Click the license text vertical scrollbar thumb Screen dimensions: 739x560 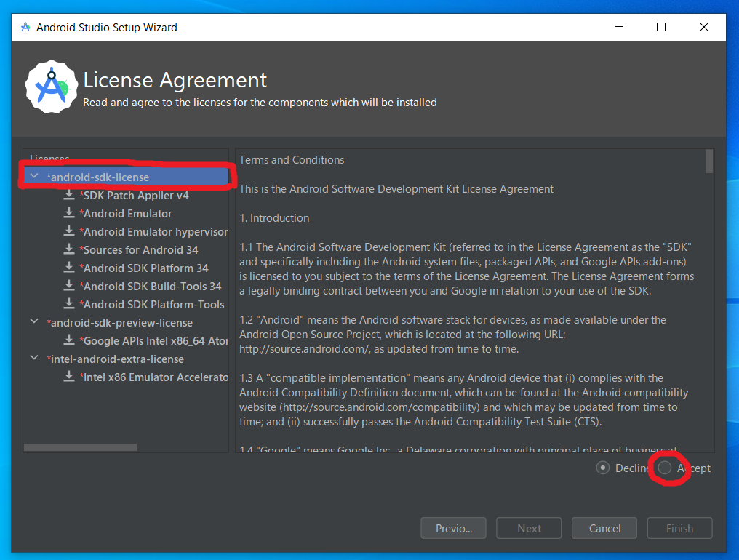coord(709,161)
